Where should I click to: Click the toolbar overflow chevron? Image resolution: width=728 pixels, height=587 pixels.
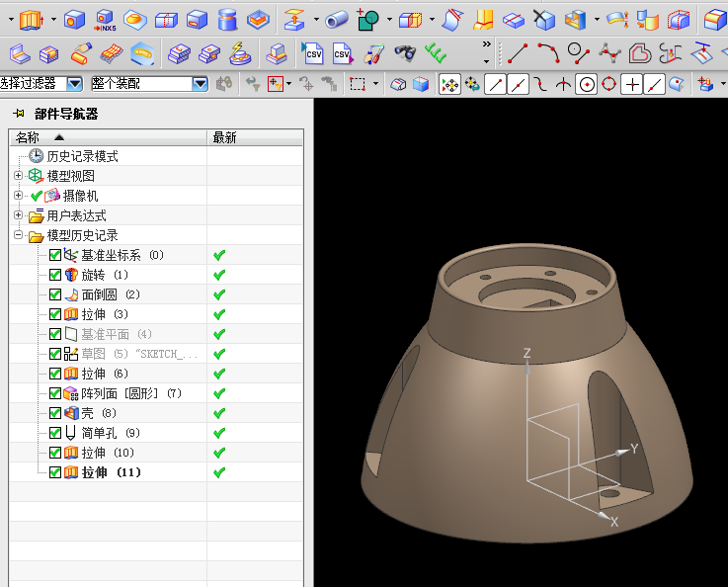coord(486,44)
